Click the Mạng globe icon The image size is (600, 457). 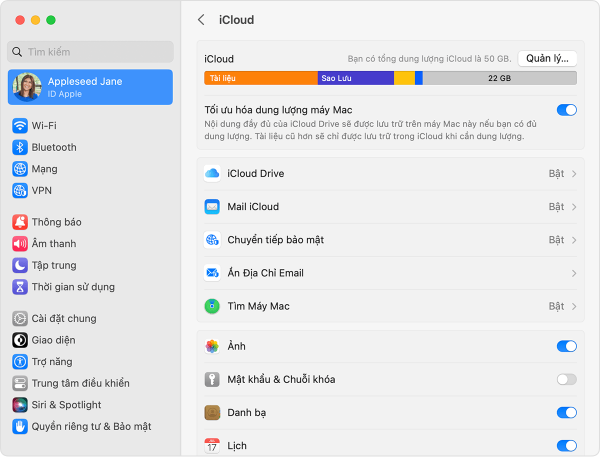coord(20,169)
